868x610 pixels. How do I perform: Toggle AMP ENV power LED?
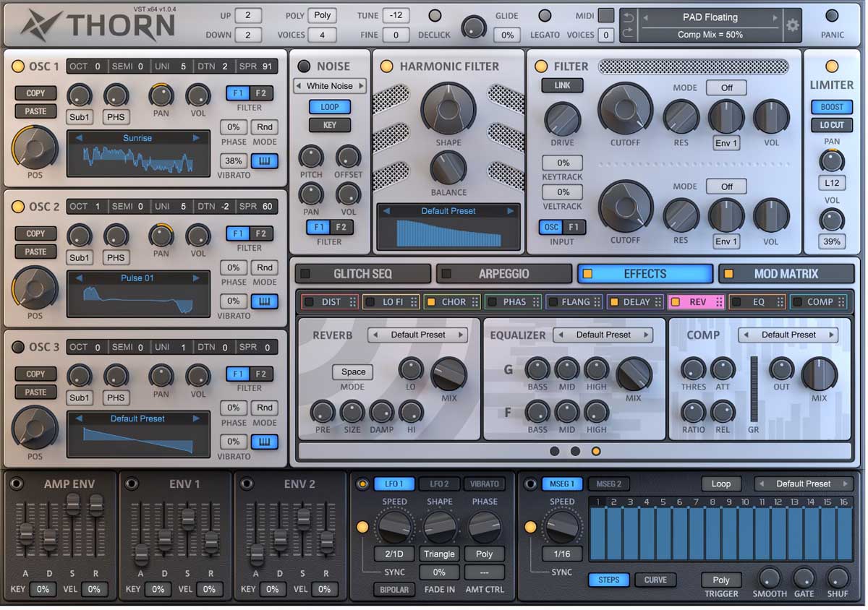point(17,484)
